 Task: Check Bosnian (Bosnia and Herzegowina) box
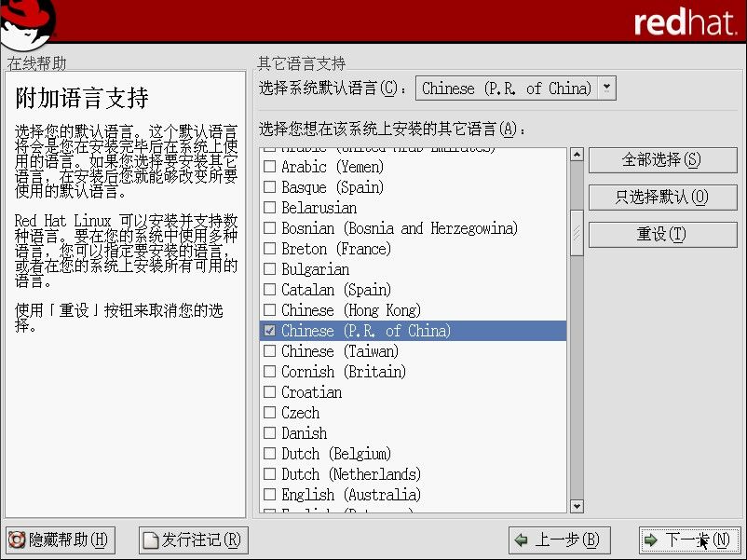[269, 227]
